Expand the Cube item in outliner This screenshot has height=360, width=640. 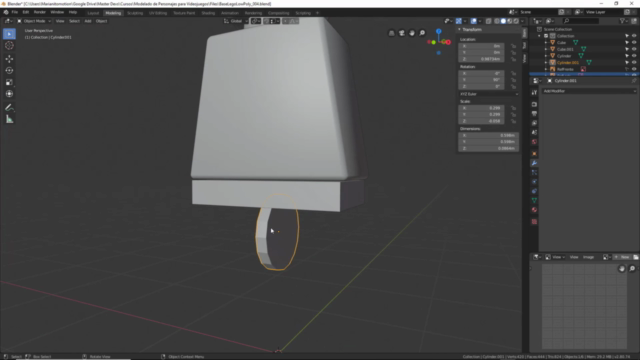point(546,42)
